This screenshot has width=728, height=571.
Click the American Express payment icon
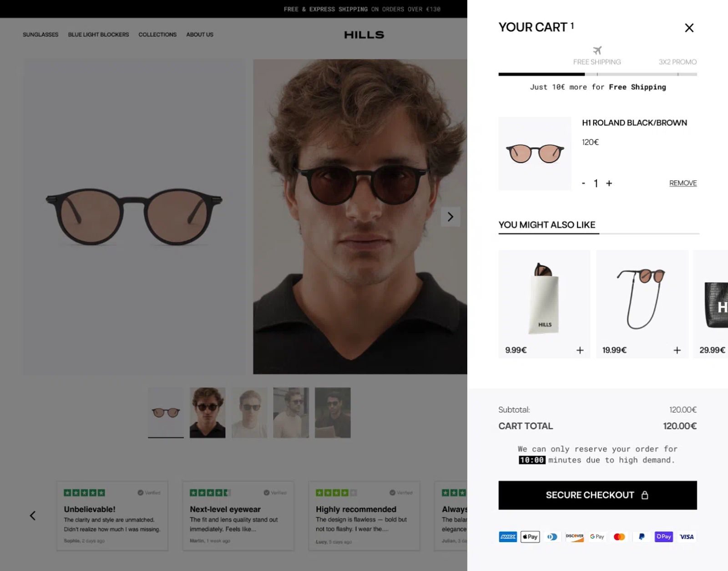pos(508,536)
